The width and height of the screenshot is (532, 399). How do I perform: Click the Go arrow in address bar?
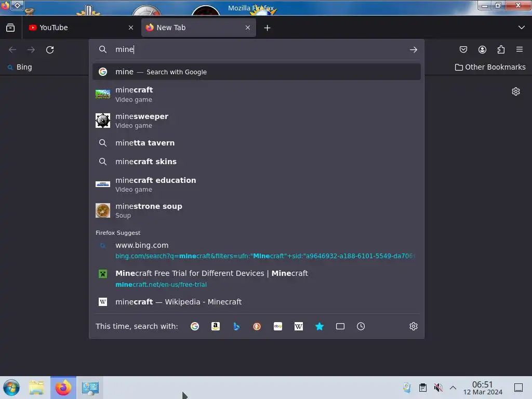tap(413, 50)
